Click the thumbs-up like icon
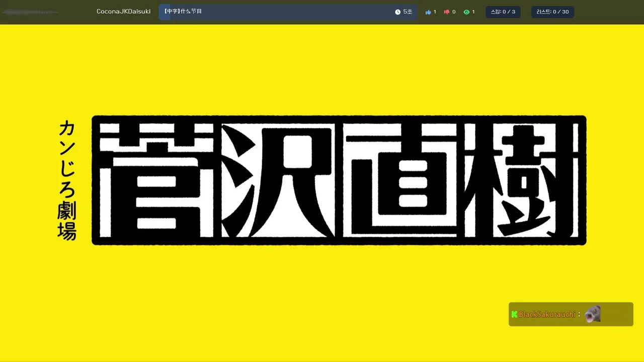Viewport: 644px width, 362px height. pos(428,12)
